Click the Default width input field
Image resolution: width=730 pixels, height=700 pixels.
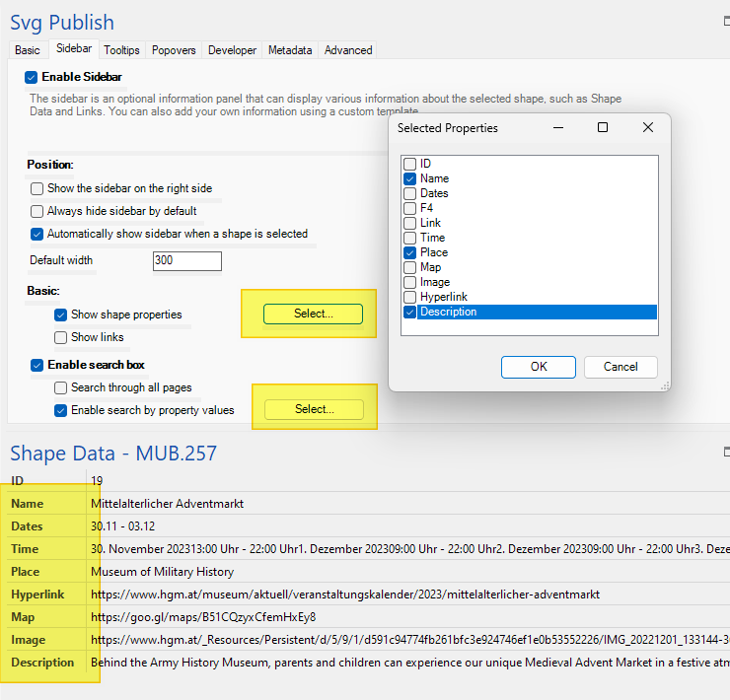click(187, 260)
